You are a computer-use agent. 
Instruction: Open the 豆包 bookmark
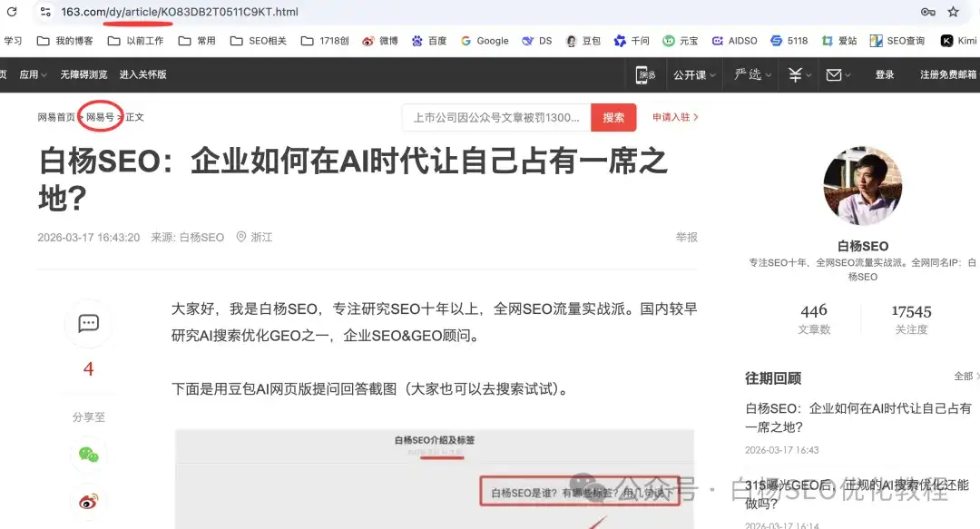(583, 41)
